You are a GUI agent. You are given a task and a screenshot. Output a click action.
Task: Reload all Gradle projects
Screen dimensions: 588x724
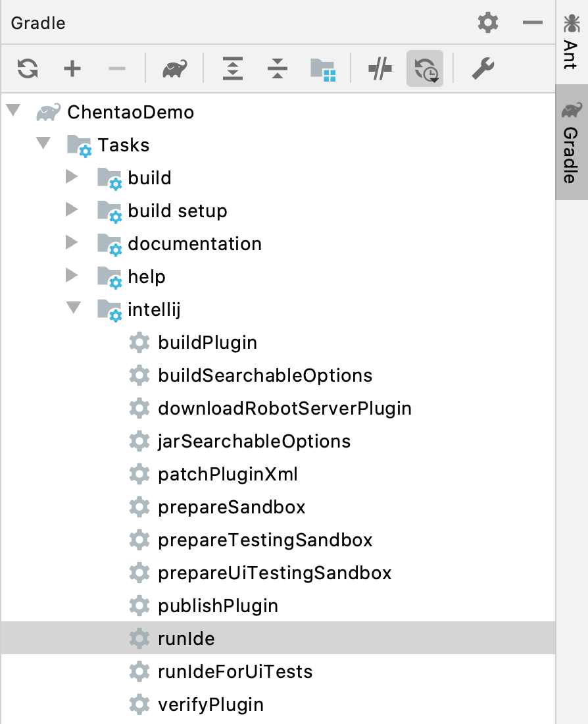27,68
